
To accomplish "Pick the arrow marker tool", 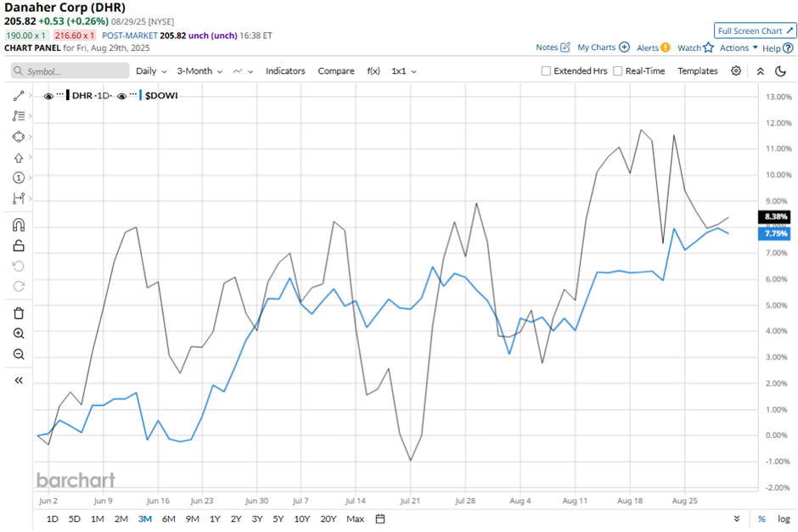I will click(19, 158).
